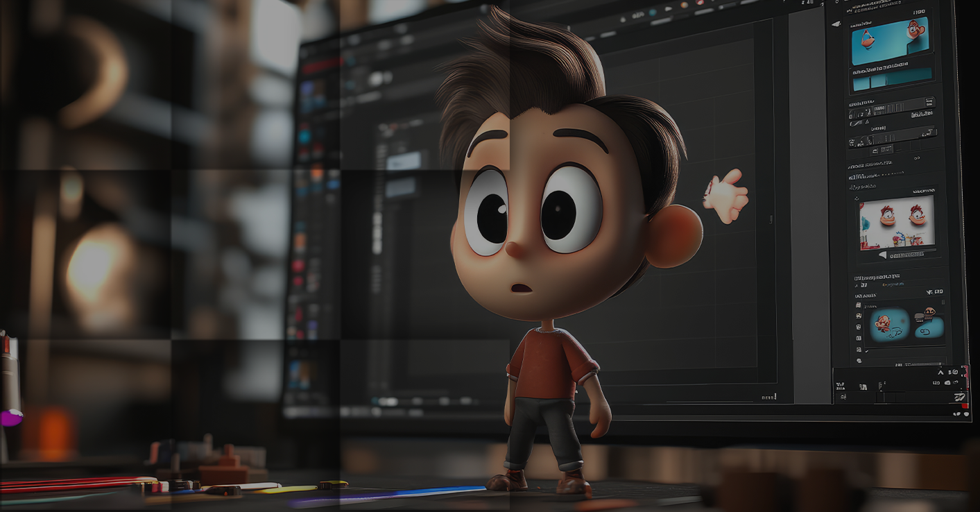The height and width of the screenshot is (512, 980).
Task: Click the red bar at top-left of the monitor
Action: tap(320, 63)
